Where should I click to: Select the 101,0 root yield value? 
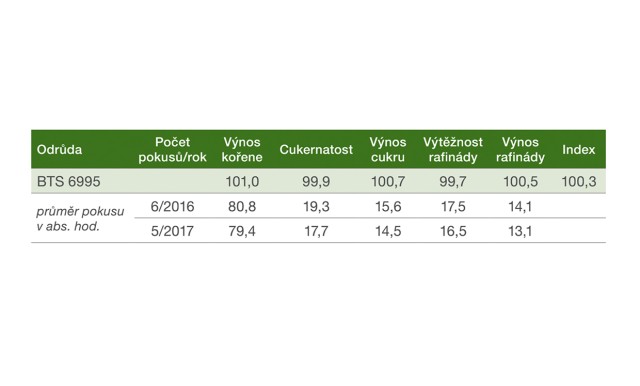click(x=242, y=182)
